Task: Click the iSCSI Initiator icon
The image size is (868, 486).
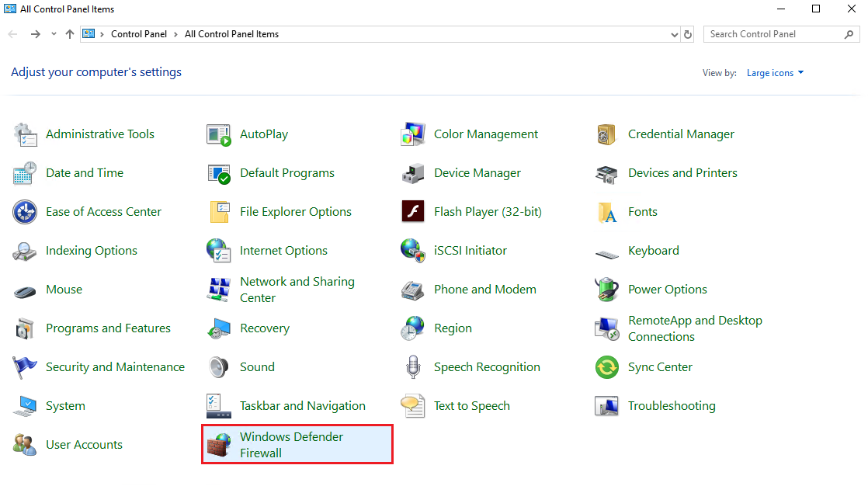Action: point(413,251)
